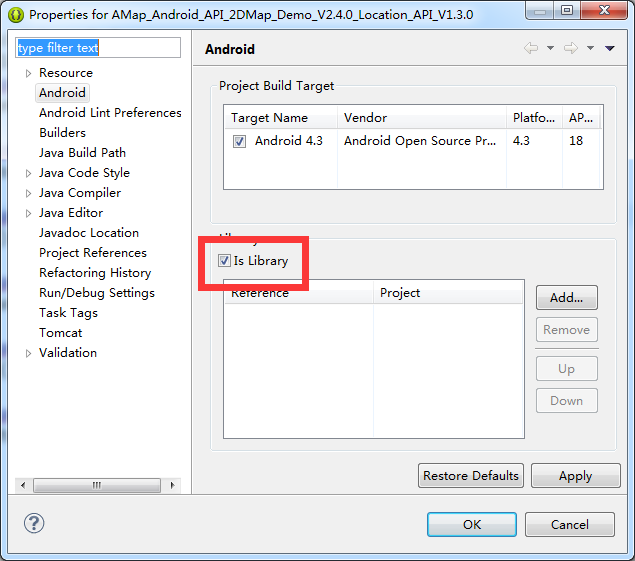Click the Add... library button
Image resolution: width=635 pixels, height=561 pixels.
(567, 298)
